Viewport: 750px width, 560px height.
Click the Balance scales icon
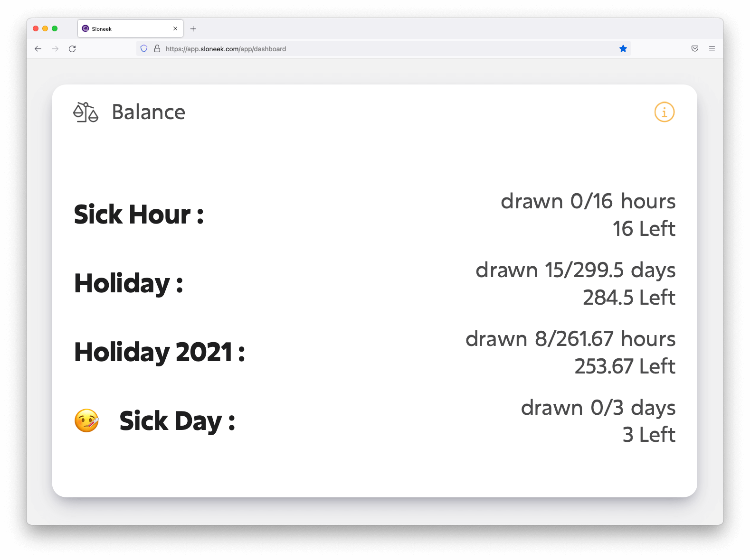point(85,112)
